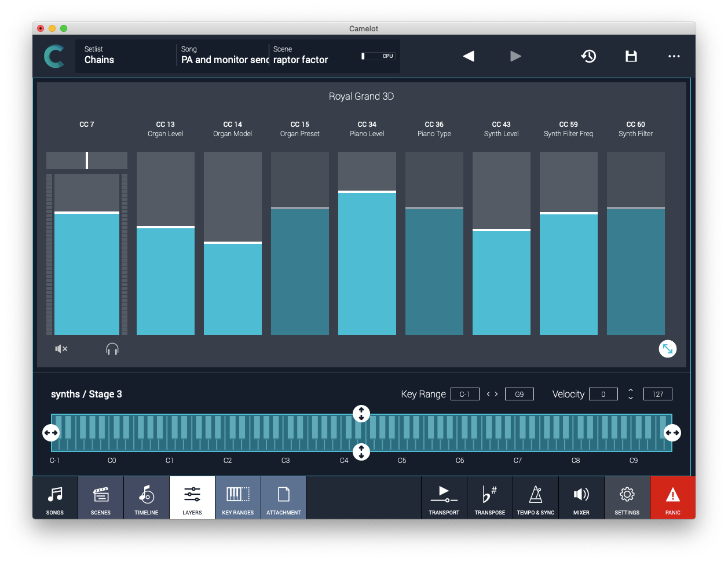
Task: Switch to the Key Ranges tab
Action: tap(238, 498)
